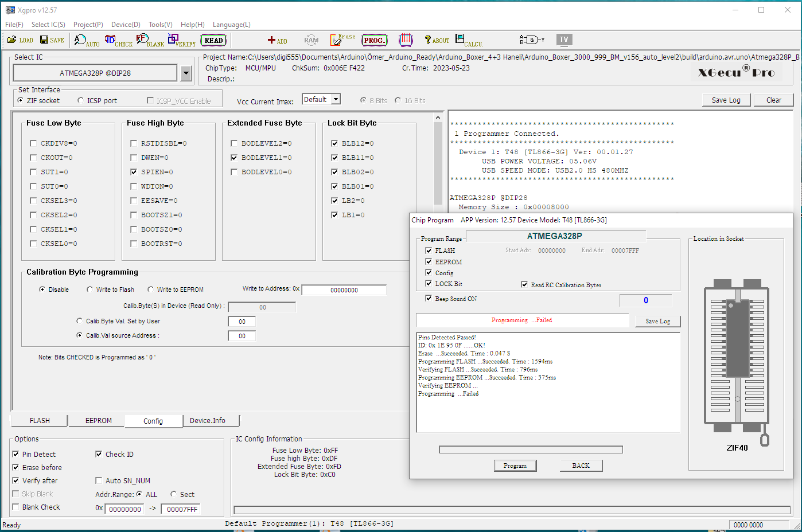This screenshot has height=532, width=802.
Task: Switch to the EEPROM tab
Action: pos(98,421)
